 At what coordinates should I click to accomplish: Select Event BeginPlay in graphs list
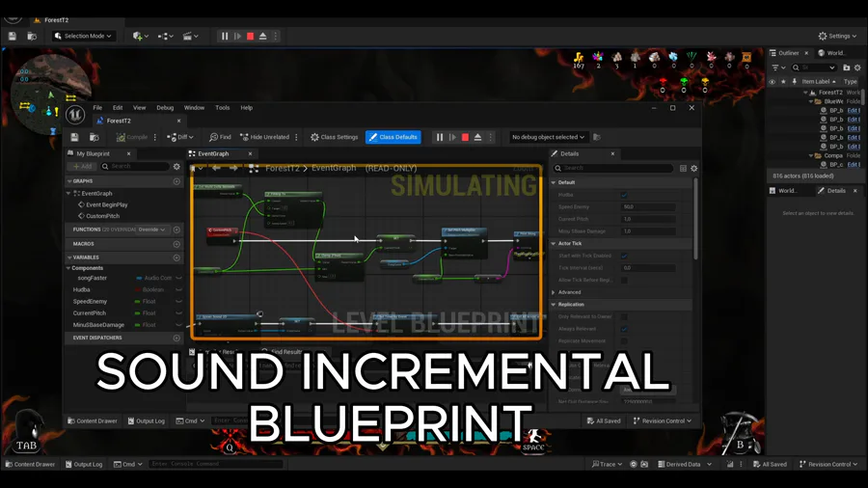107,204
